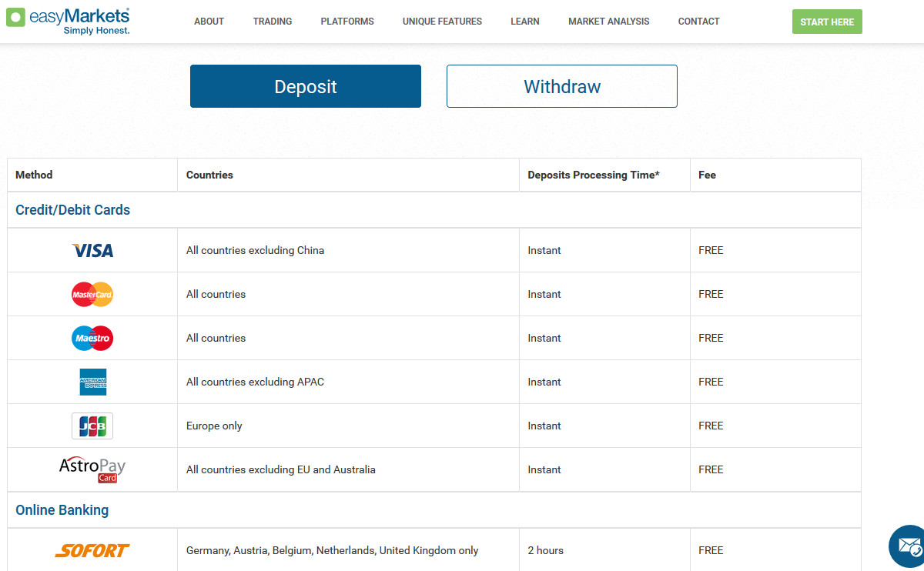Open the TRADING menu

pos(273,22)
